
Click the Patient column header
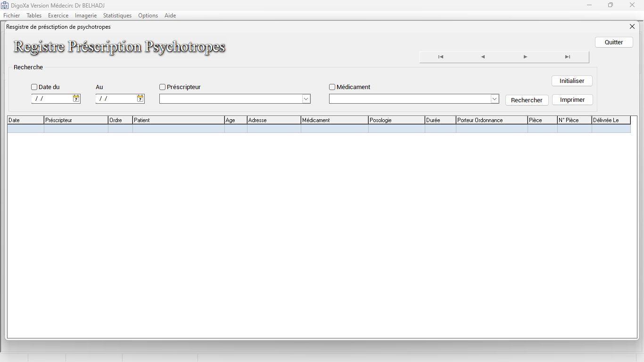point(178,120)
